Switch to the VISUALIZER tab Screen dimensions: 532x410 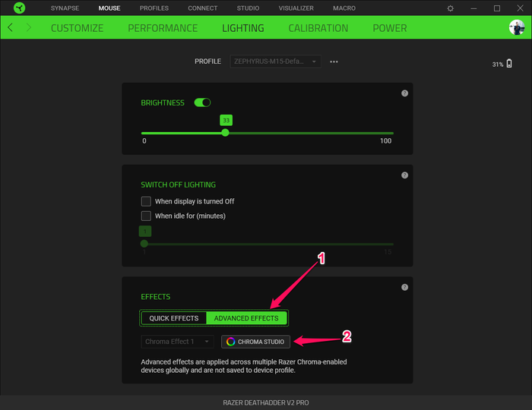point(296,8)
